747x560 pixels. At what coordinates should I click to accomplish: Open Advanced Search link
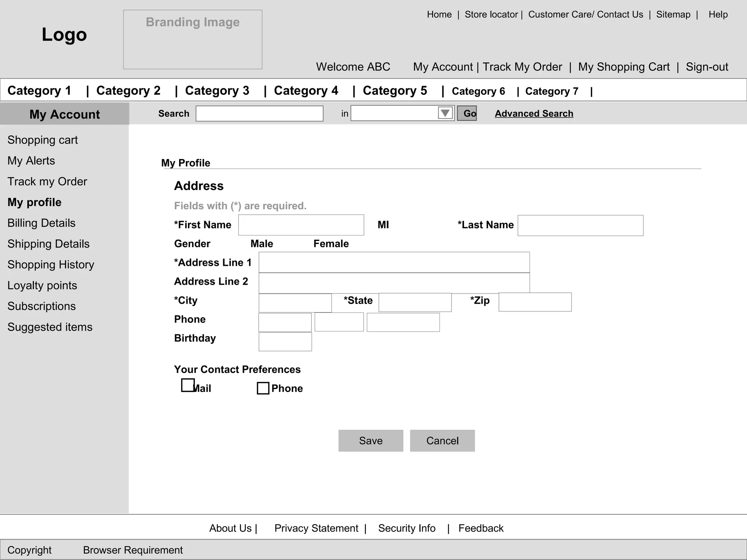534,113
